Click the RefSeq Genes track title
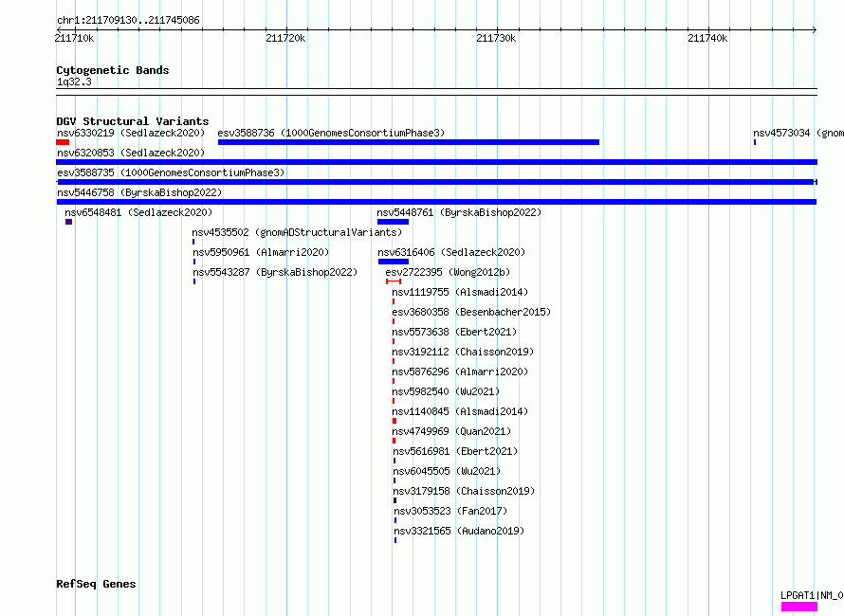This screenshot has height=616, width=844. point(96,584)
